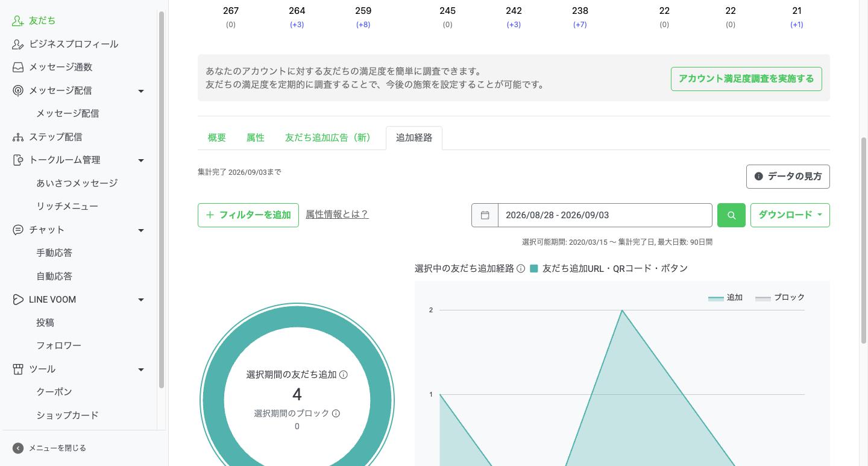Screen dimensions: 868x466
Task: Click the (+8) change value
Action: (363, 25)
